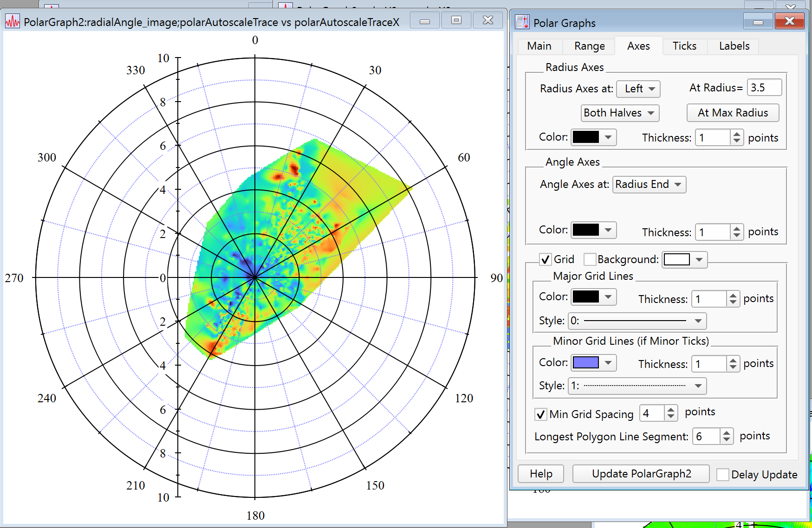Screen dimensions: 812x528
Task: Click the Polar Graphs dialog title bar icon
Action: click(x=522, y=22)
